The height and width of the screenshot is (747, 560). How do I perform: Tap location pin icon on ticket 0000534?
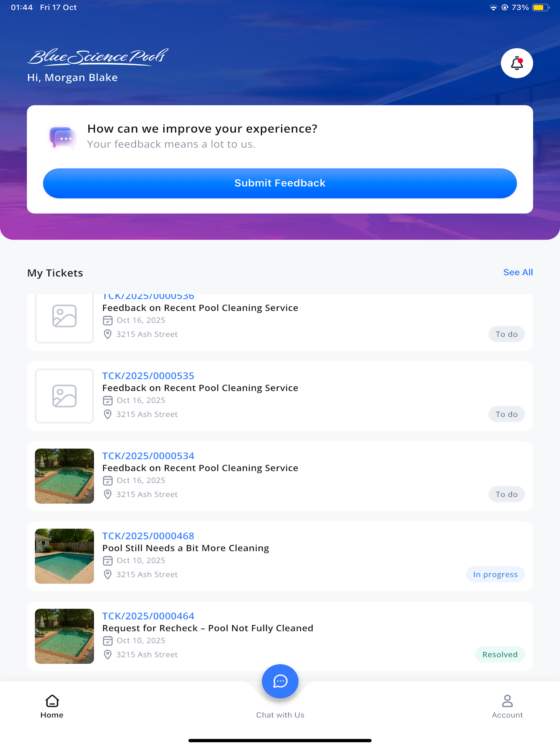[108, 494]
